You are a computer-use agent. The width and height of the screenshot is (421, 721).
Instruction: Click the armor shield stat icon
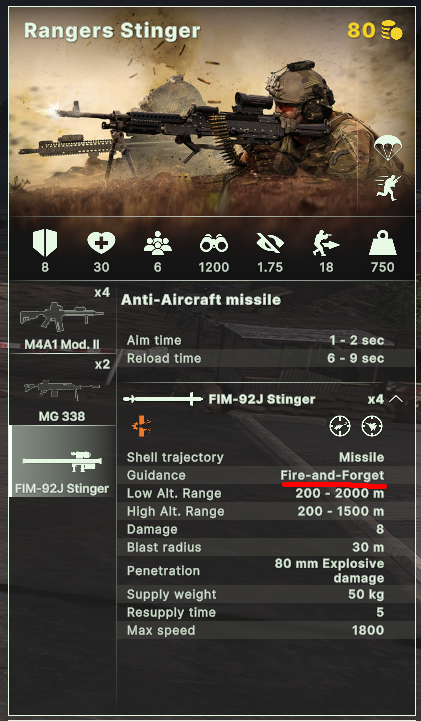pyautogui.click(x=45, y=243)
